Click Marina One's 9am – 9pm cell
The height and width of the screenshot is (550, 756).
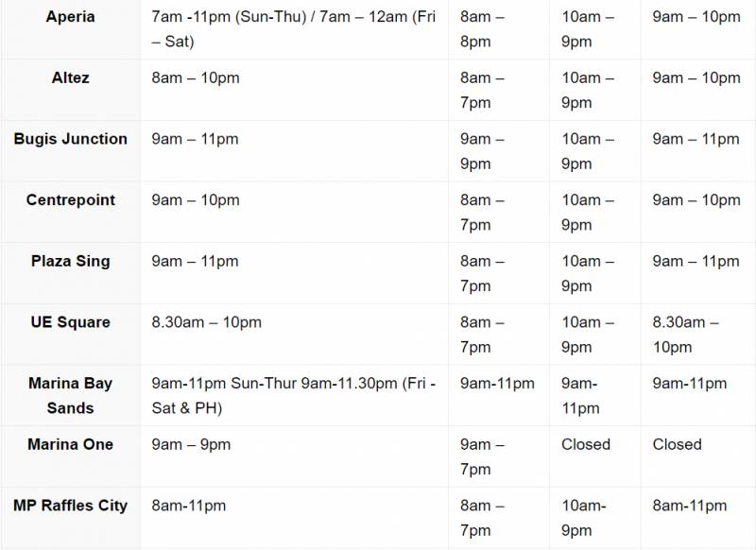tap(191, 444)
